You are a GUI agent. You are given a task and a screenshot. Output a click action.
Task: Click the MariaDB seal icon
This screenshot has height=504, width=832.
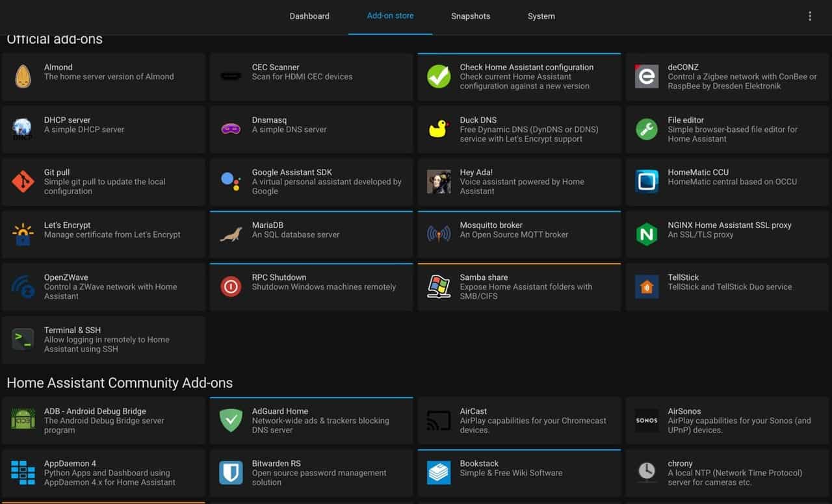231,234
